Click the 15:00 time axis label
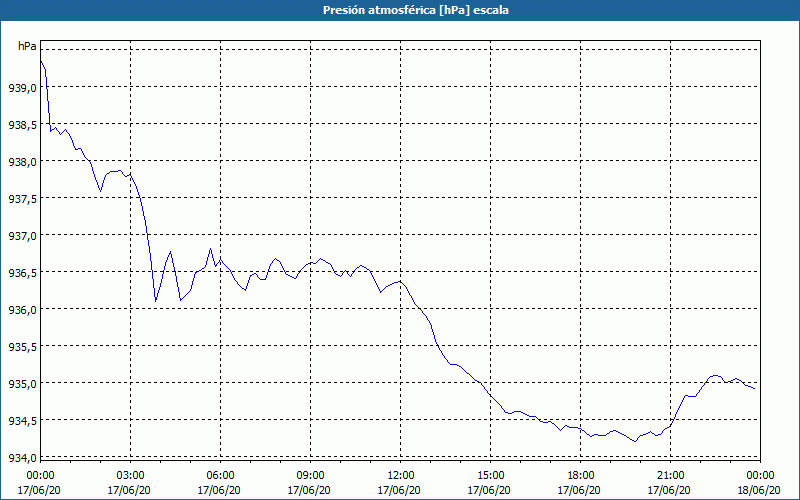This screenshot has height=500, width=800. [491, 476]
